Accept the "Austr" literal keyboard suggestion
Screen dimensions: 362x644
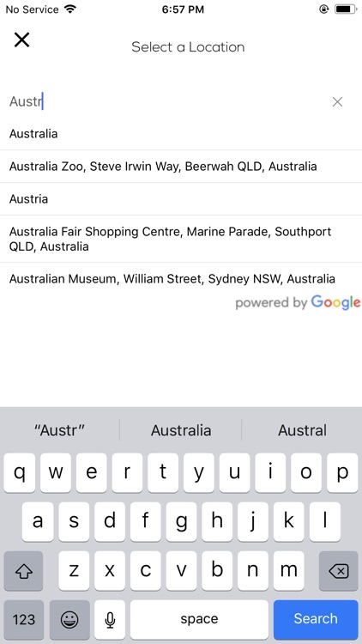click(x=60, y=430)
